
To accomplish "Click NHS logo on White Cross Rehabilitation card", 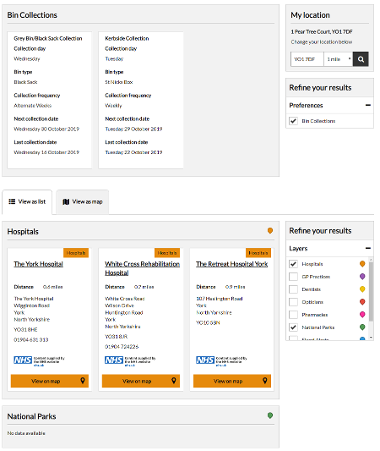I will (114, 360).
